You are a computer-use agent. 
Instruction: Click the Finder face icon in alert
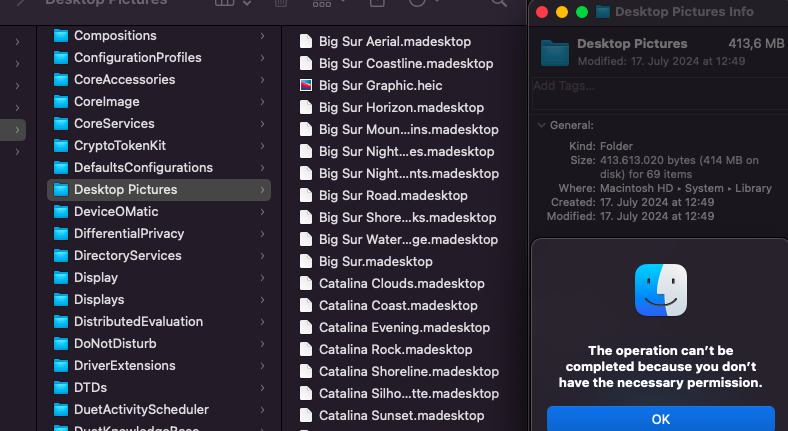660,290
